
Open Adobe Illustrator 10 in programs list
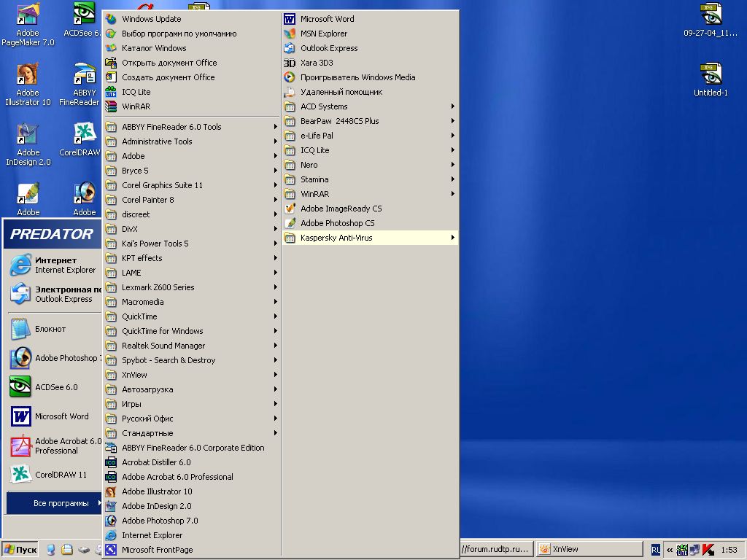[x=192, y=491]
